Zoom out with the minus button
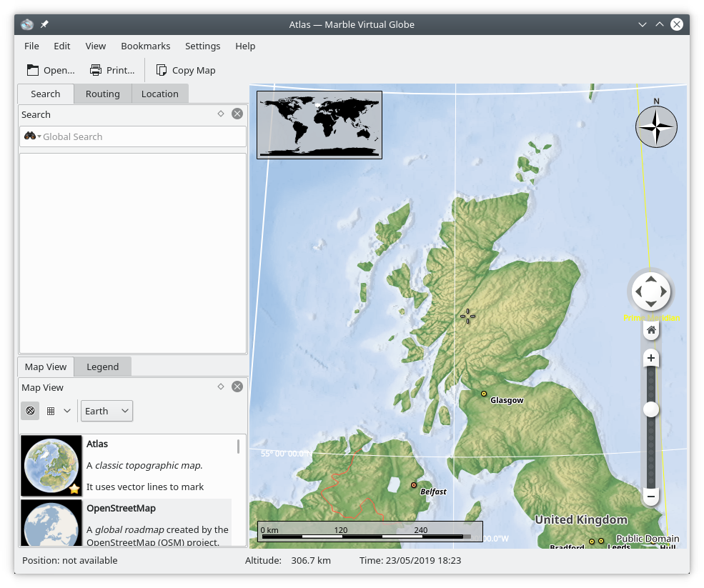The height and width of the screenshot is (588, 704). (x=650, y=496)
